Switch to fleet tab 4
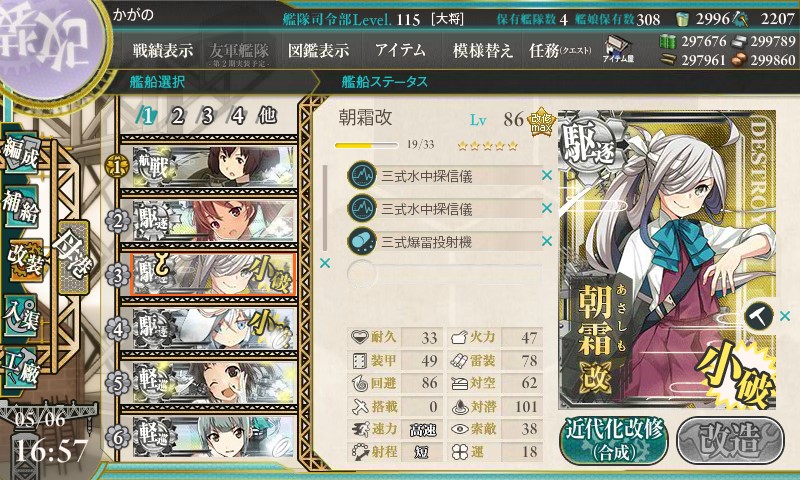 (238, 116)
